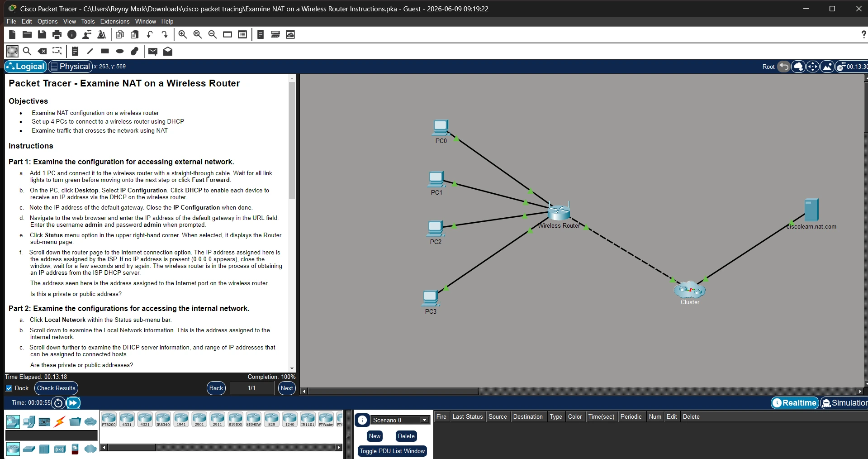Open the Custom Devices Dialog icon
Viewport: 868px width, 459px height.
click(275, 34)
